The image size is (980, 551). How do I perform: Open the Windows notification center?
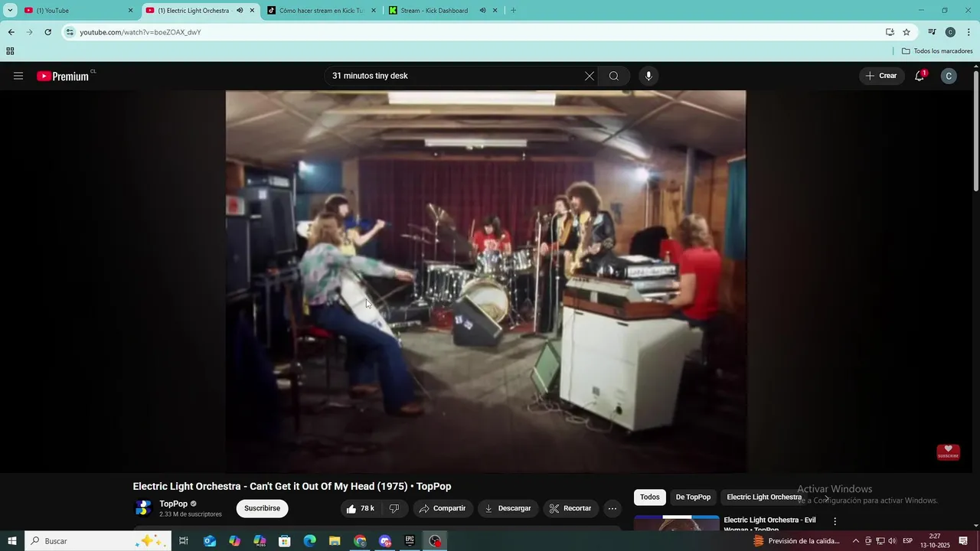tap(963, 541)
